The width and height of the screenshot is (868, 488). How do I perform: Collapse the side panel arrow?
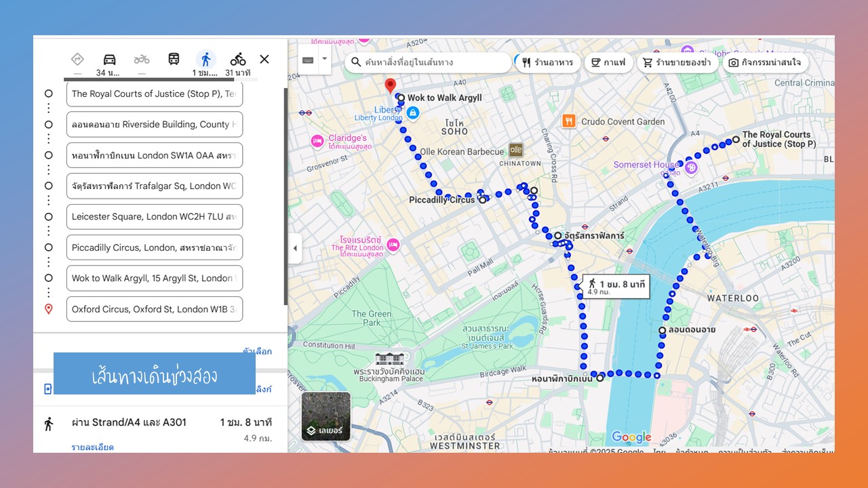(x=295, y=248)
